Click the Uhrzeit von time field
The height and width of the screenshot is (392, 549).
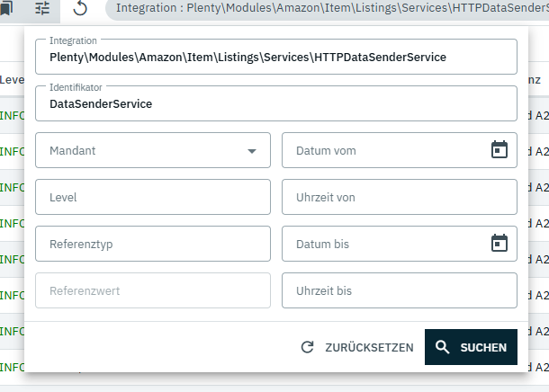pyautogui.click(x=399, y=197)
